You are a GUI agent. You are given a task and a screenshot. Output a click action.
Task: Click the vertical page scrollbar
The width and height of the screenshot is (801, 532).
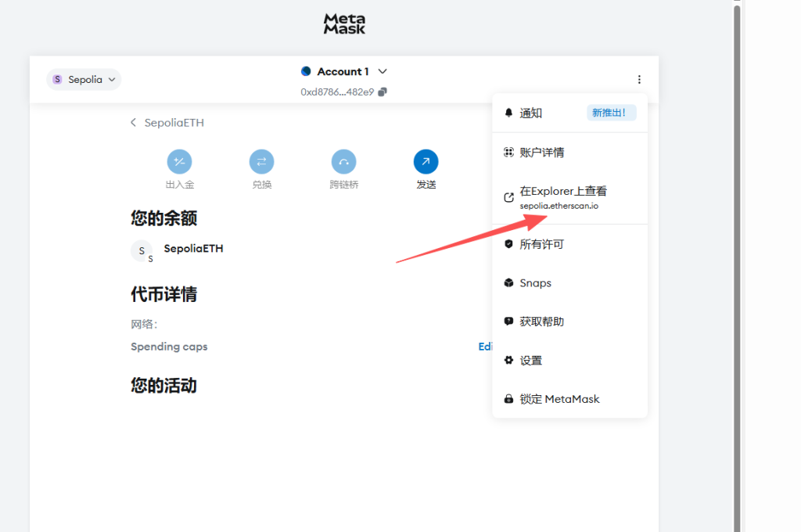[x=736, y=235]
